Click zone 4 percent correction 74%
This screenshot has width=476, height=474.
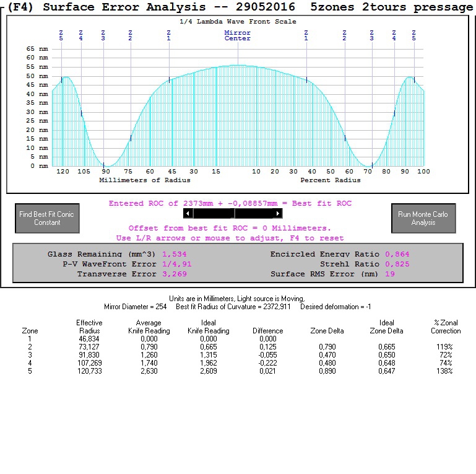click(446, 363)
